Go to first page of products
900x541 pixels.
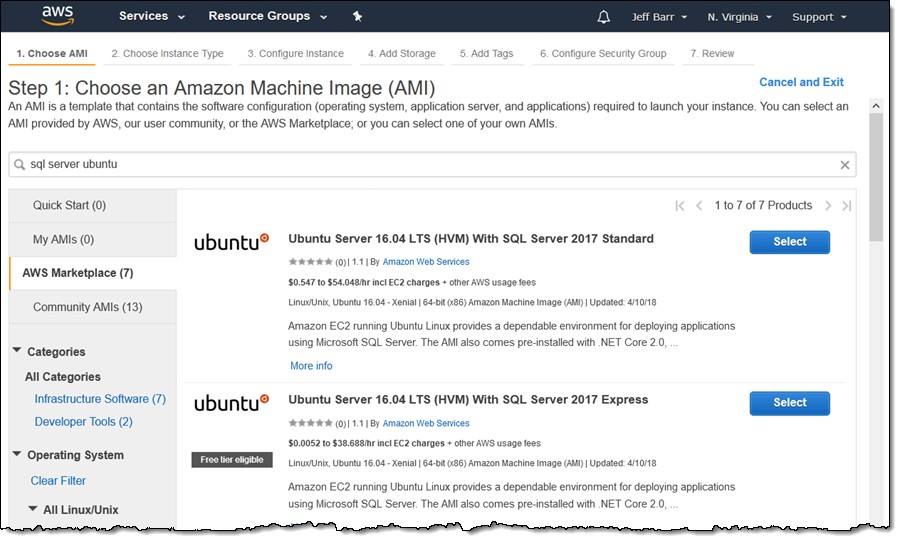coord(680,206)
